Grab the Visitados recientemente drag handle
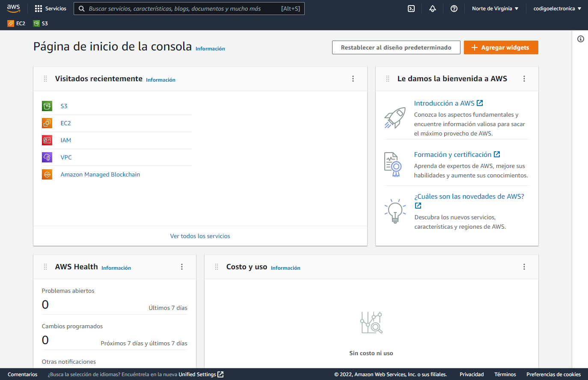 point(45,79)
